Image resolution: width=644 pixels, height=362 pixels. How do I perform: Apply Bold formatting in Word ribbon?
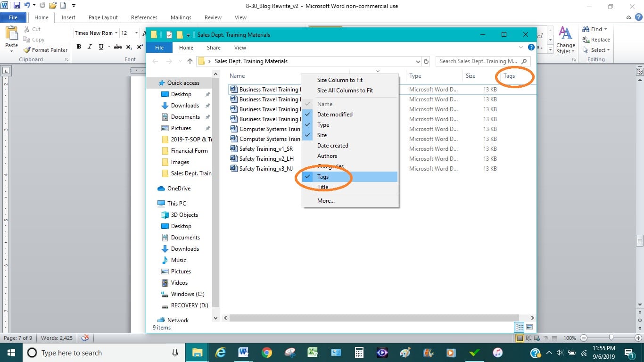click(79, 47)
